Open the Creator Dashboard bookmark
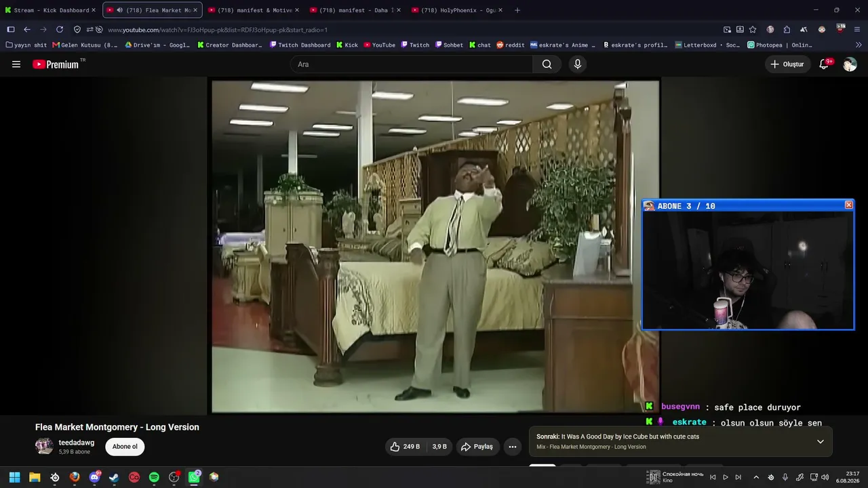 coord(230,45)
